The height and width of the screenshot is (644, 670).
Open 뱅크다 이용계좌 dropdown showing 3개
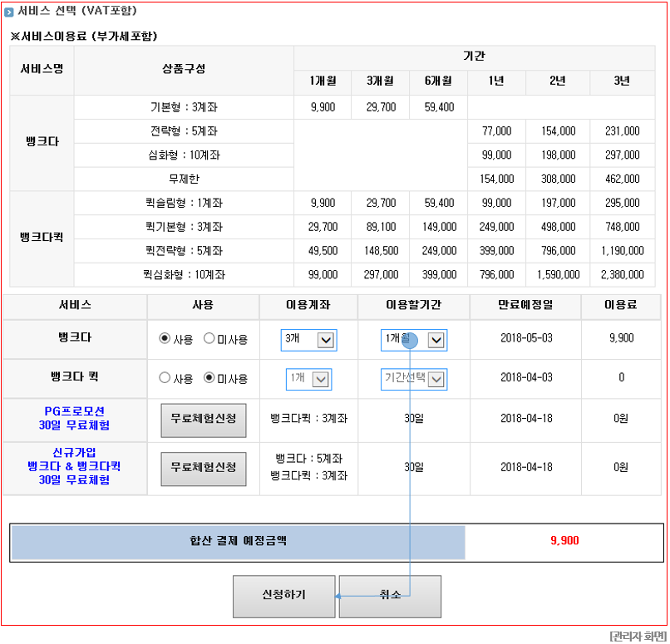coord(308,341)
